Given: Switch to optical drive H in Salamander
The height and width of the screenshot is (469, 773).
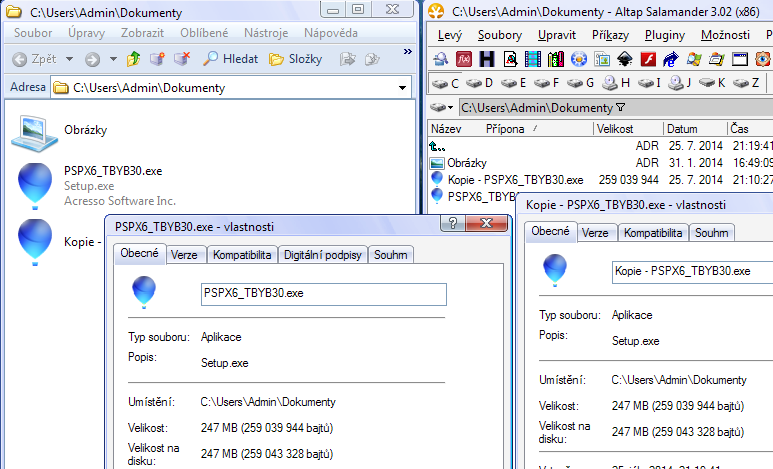Looking at the screenshot, I should tap(616, 83).
